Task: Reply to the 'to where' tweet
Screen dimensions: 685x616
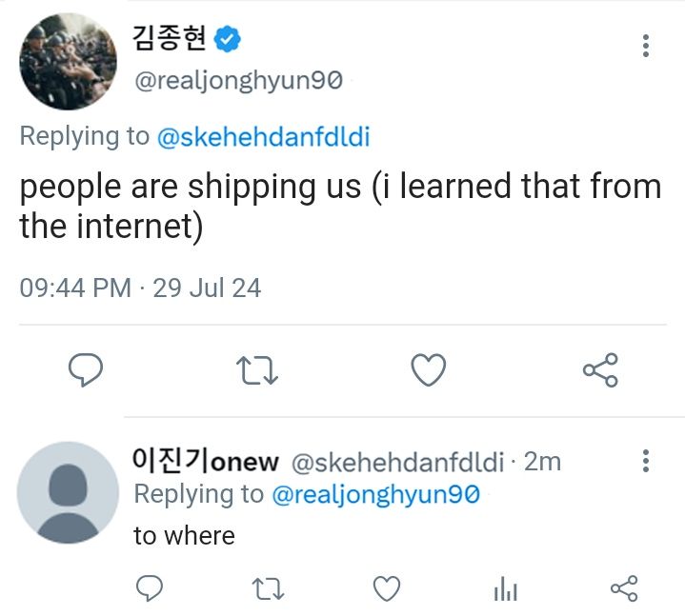Action: pyautogui.click(x=150, y=588)
